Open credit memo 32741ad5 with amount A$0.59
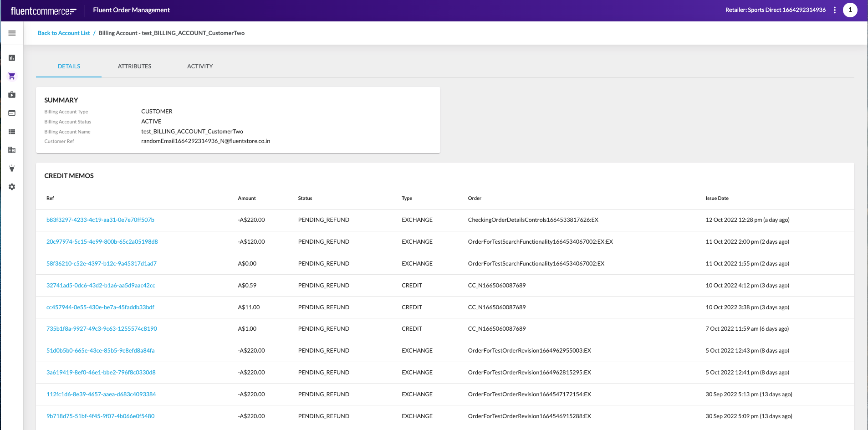 [x=101, y=285]
